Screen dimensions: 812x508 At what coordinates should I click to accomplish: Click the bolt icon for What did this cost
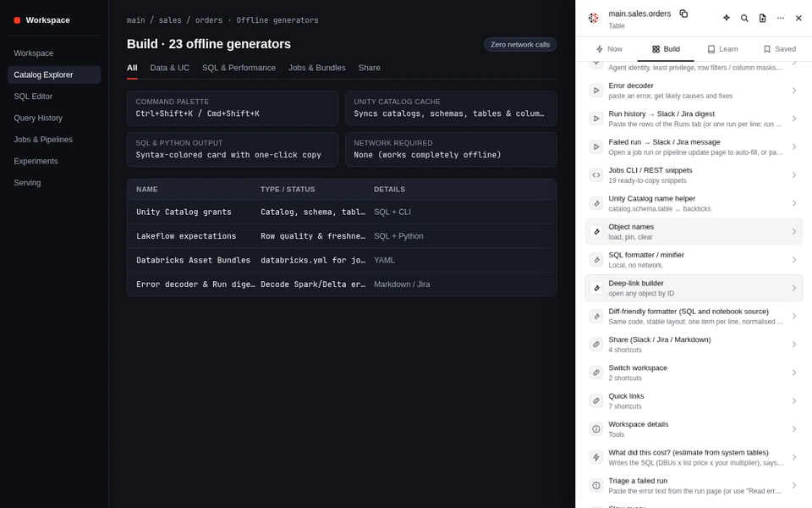(x=596, y=457)
